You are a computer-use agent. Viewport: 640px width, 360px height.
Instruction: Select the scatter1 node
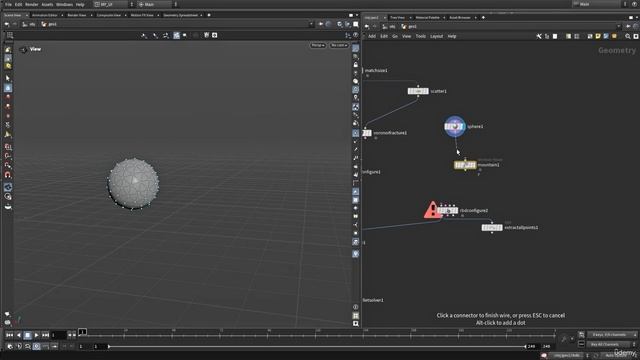pyautogui.click(x=418, y=91)
